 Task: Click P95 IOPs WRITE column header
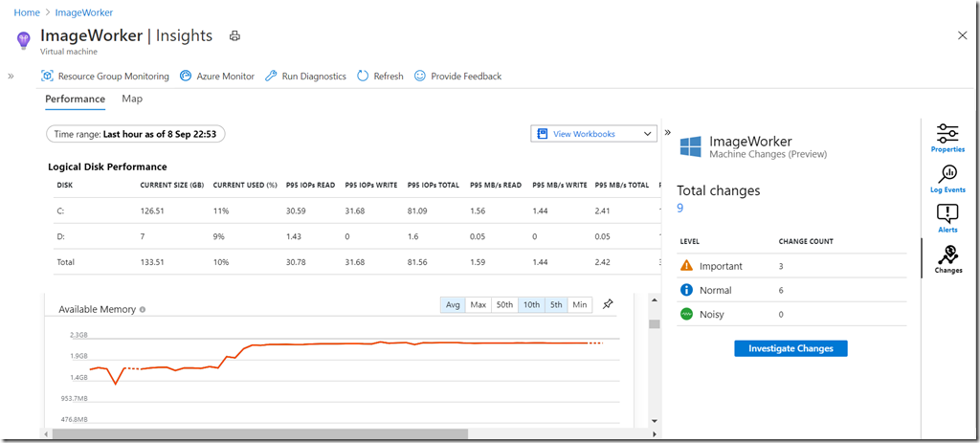point(371,186)
